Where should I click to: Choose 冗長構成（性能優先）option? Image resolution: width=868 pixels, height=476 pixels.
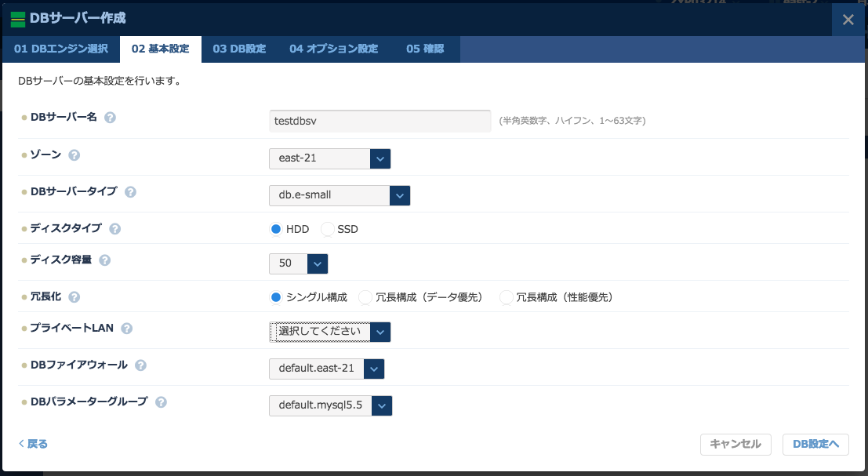point(506,297)
